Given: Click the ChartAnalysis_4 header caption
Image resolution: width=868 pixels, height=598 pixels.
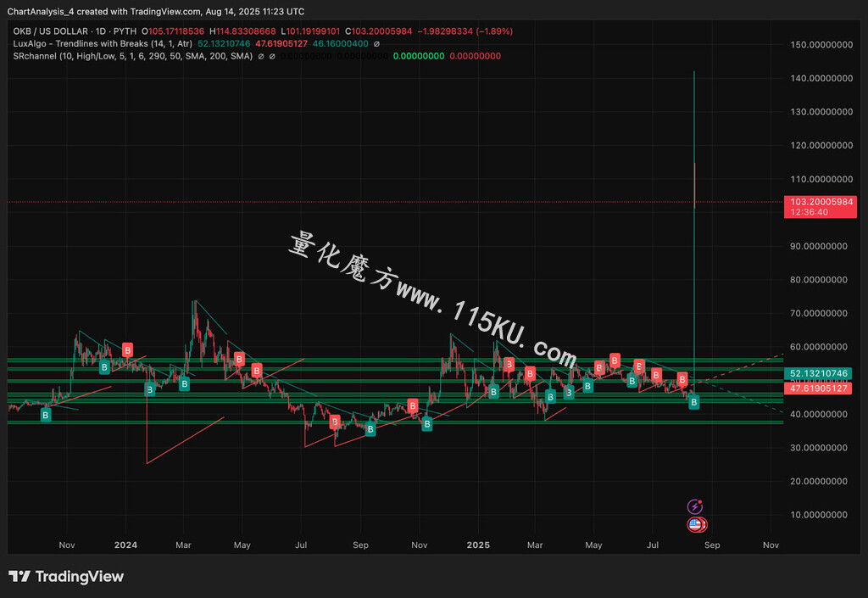Looking at the screenshot, I should 156,12.
